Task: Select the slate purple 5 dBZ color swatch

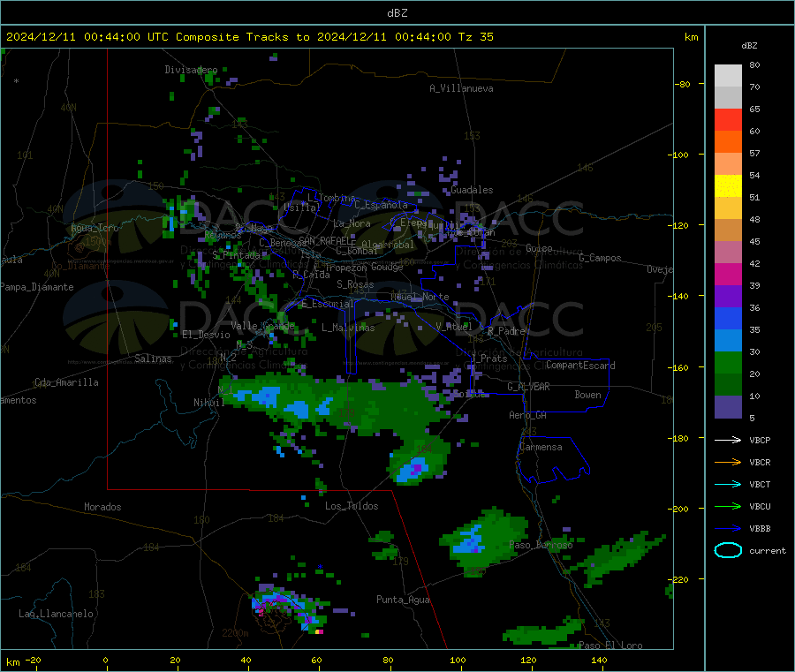Action: (x=728, y=407)
